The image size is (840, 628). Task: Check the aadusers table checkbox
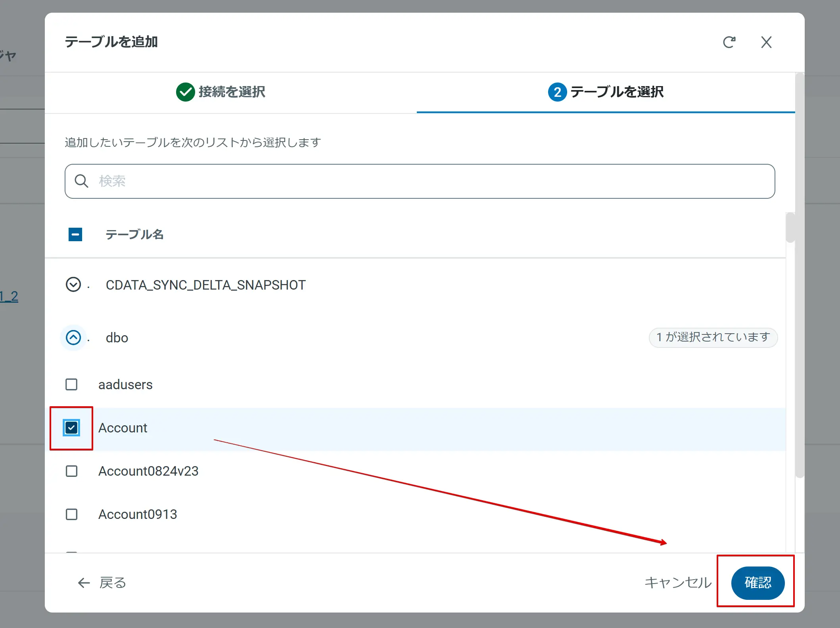(71, 384)
